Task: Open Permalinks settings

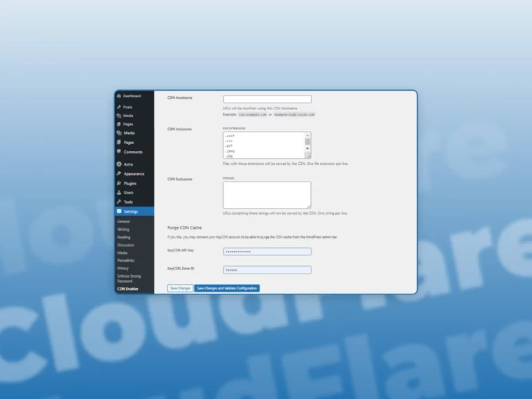Action: pos(126,260)
